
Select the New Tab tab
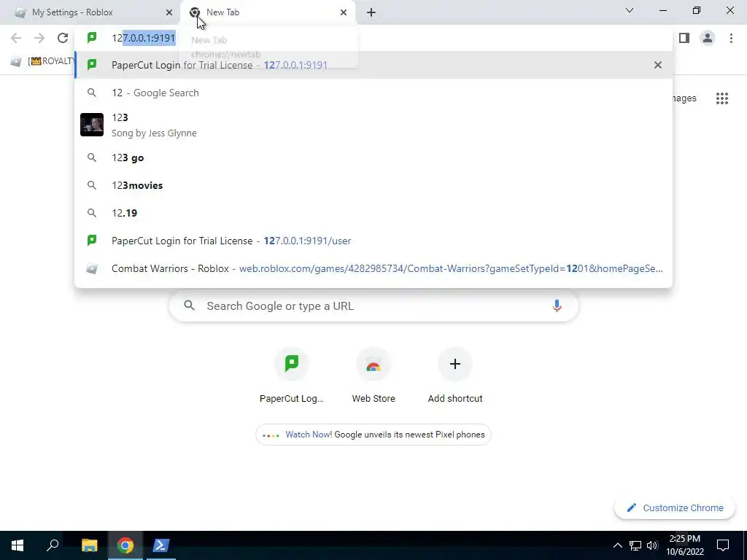(268, 12)
